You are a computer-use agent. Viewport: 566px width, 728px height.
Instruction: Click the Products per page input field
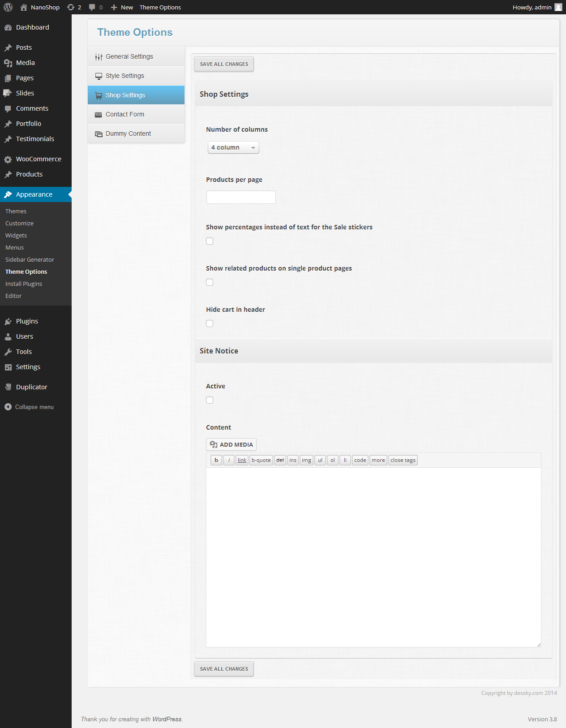pos(241,197)
